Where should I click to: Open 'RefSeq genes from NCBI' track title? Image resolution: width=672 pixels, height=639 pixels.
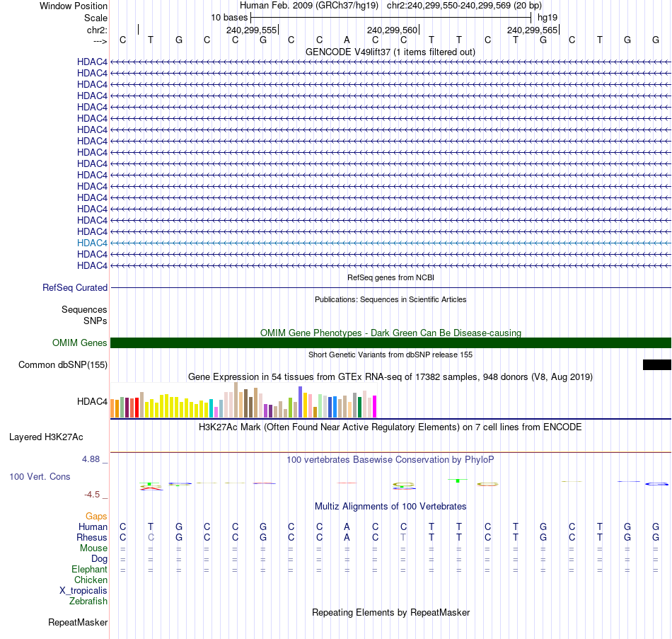(390, 277)
